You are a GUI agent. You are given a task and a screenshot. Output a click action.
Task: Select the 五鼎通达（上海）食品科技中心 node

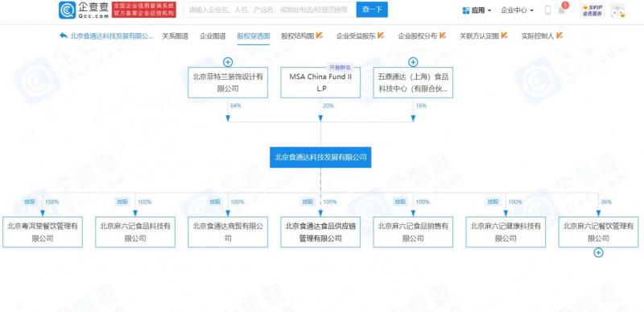click(x=413, y=82)
